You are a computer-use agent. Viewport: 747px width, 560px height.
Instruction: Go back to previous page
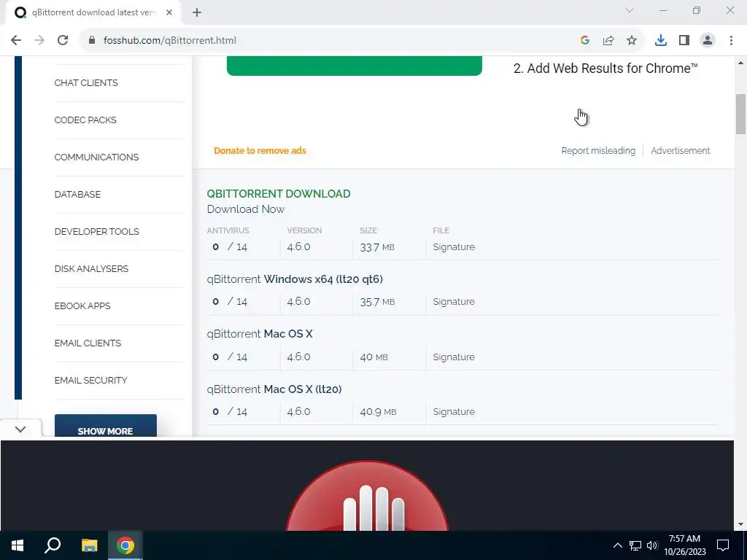click(16, 41)
